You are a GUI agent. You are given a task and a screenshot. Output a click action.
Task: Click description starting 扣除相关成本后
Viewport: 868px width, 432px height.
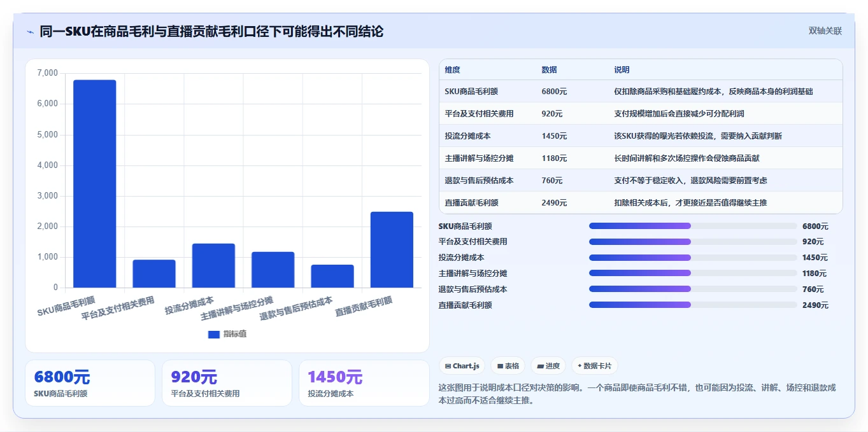(x=690, y=203)
